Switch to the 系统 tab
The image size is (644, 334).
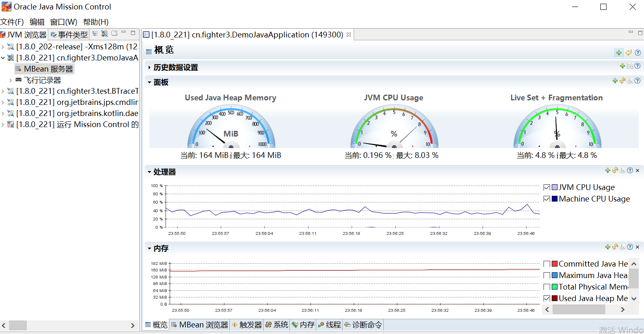pyautogui.click(x=277, y=325)
